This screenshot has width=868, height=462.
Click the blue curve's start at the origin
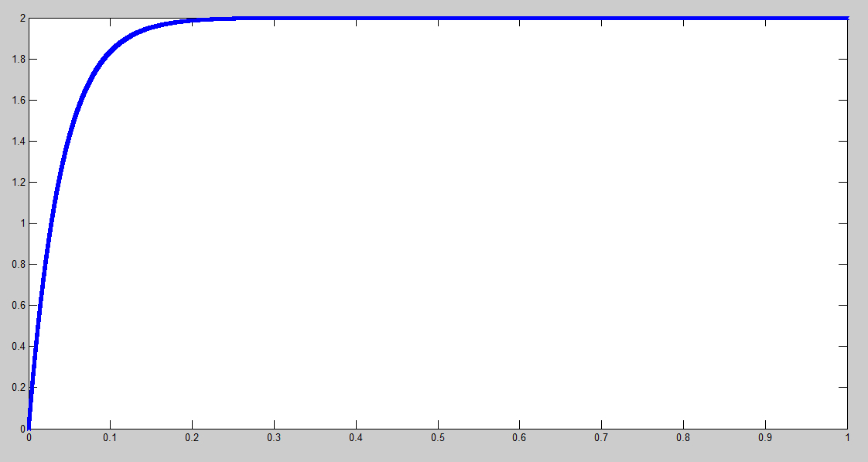[x=29, y=426]
